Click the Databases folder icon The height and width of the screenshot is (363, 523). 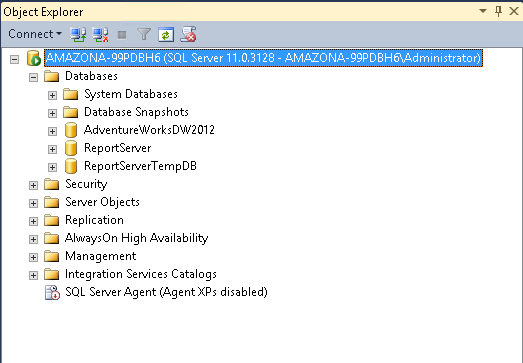coord(52,76)
